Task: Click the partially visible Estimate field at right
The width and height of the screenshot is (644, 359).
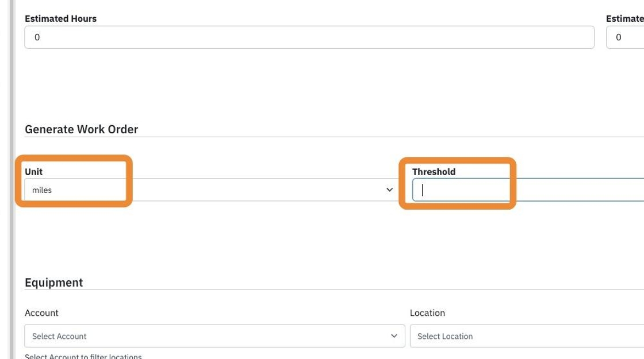Action: 625,37
